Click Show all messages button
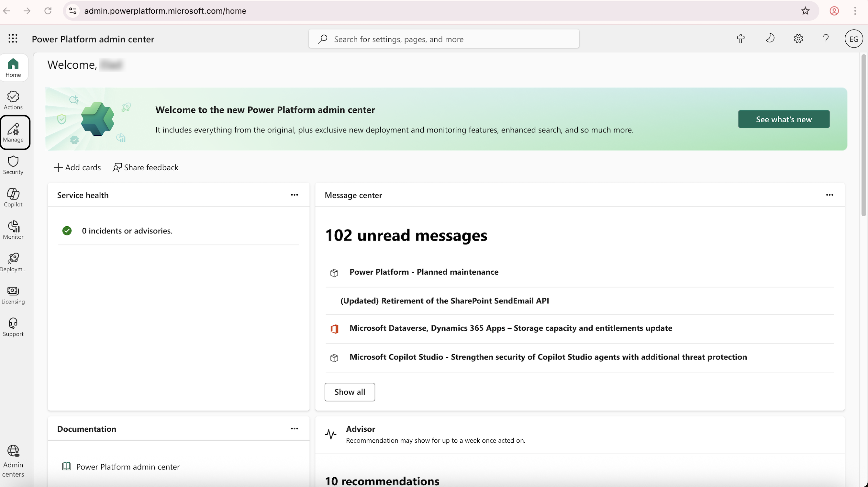This screenshot has width=868, height=487. [x=350, y=392]
